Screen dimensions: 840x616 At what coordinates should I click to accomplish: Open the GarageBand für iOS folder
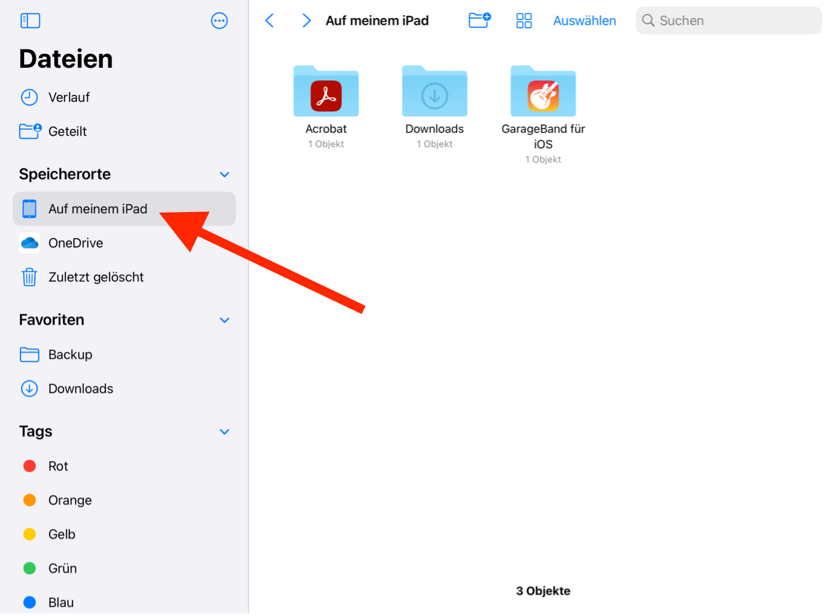pos(543,92)
